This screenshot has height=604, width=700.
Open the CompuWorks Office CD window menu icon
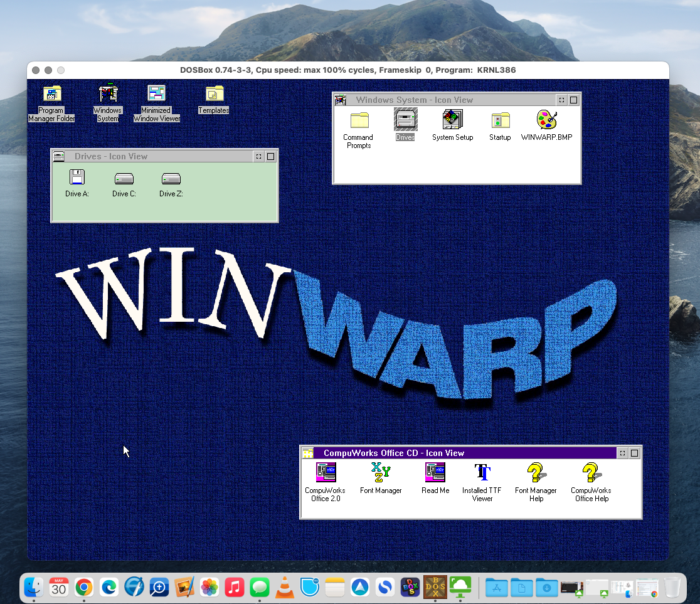[308, 453]
